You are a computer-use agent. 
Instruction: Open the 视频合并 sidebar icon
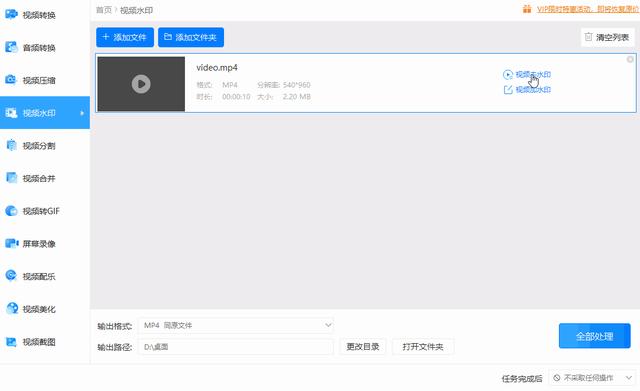[11, 178]
